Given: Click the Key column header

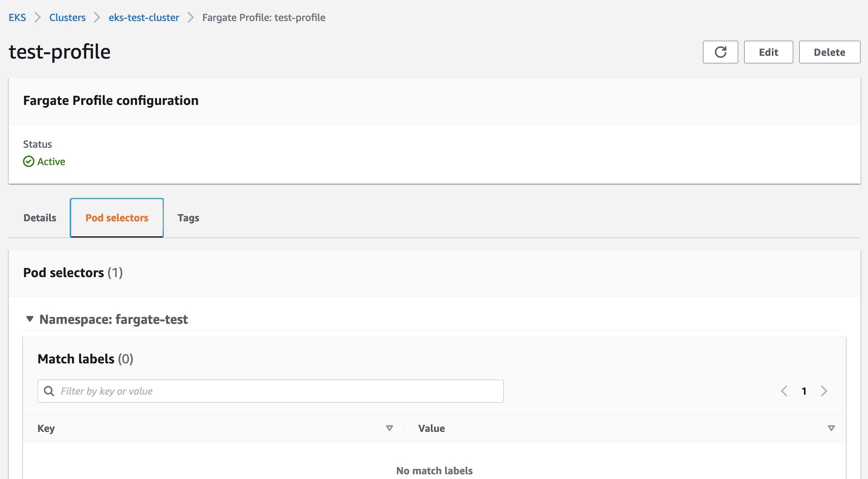Looking at the screenshot, I should click(46, 428).
